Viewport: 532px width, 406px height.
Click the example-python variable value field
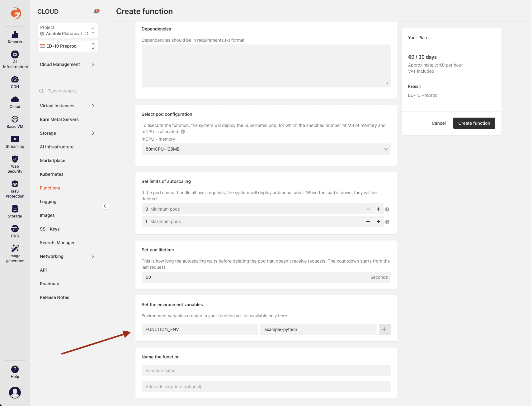coord(318,329)
